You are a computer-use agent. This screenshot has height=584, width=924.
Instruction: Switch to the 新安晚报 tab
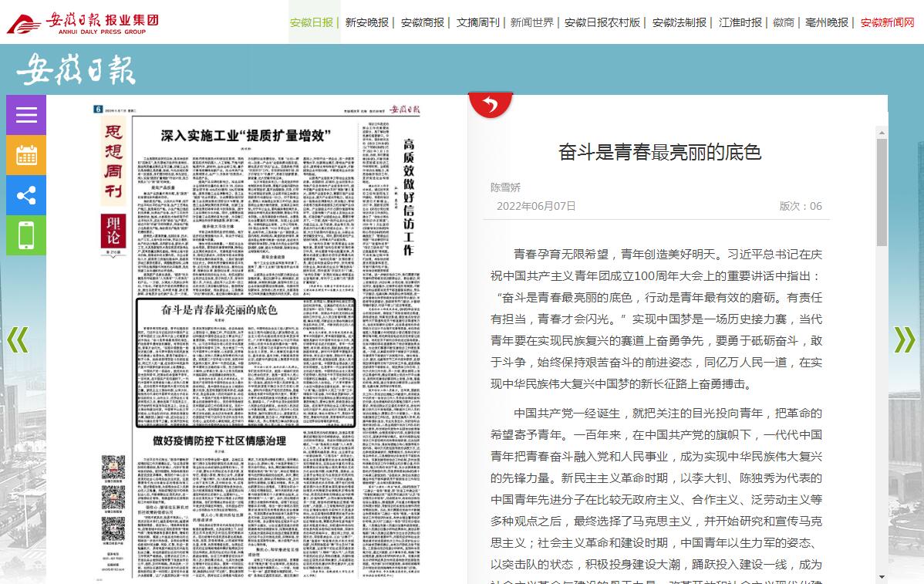(366, 22)
